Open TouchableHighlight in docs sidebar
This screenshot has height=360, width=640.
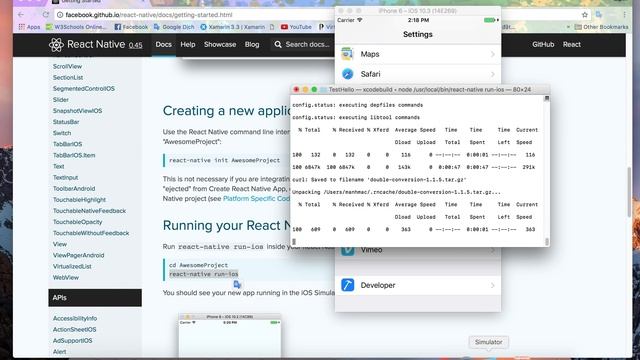pyautogui.click(x=79, y=200)
